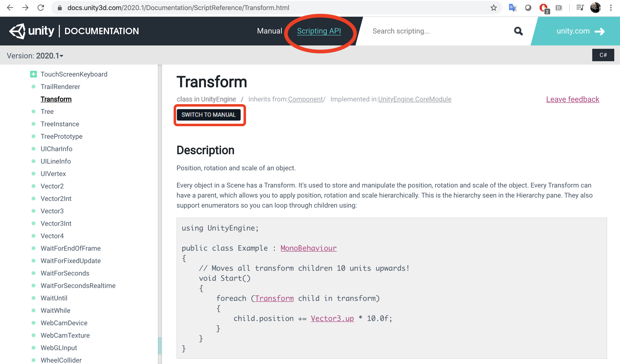This screenshot has width=620, height=364.
Task: Open WaitUntil in the sidebar
Action: click(54, 298)
